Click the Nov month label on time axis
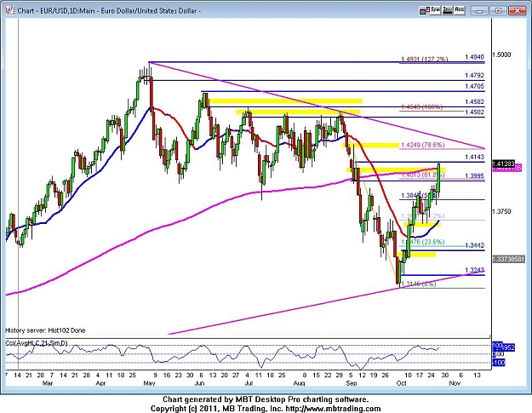532x413 pixels. coord(455,383)
